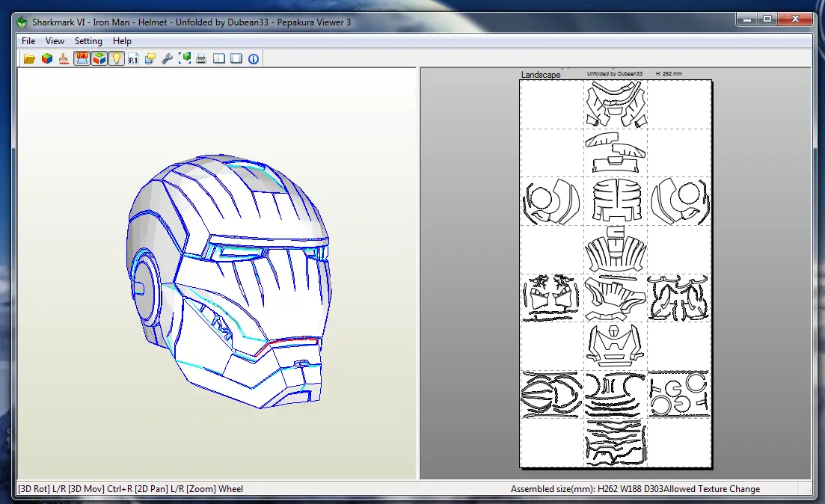Click the green cube fit-to-view icon
The image size is (825, 504).
[x=185, y=59]
